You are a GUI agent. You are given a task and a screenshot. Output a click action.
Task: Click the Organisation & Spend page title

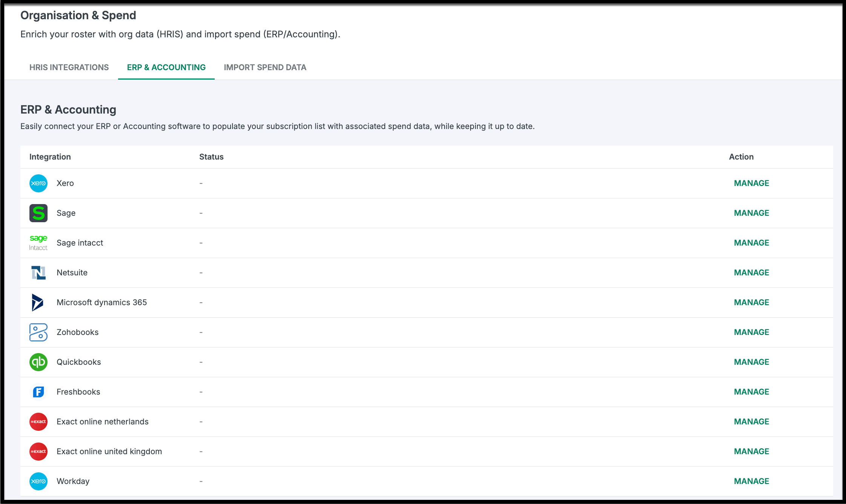click(78, 15)
